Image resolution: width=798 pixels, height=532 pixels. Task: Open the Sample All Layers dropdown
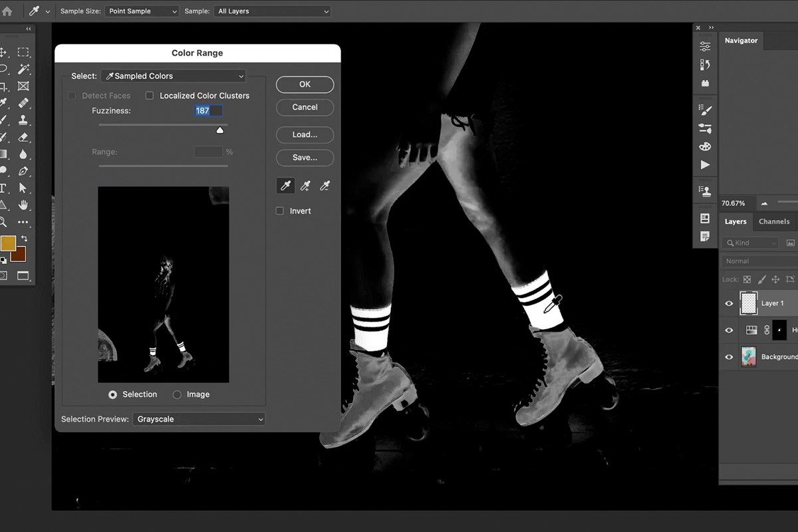coord(272,11)
